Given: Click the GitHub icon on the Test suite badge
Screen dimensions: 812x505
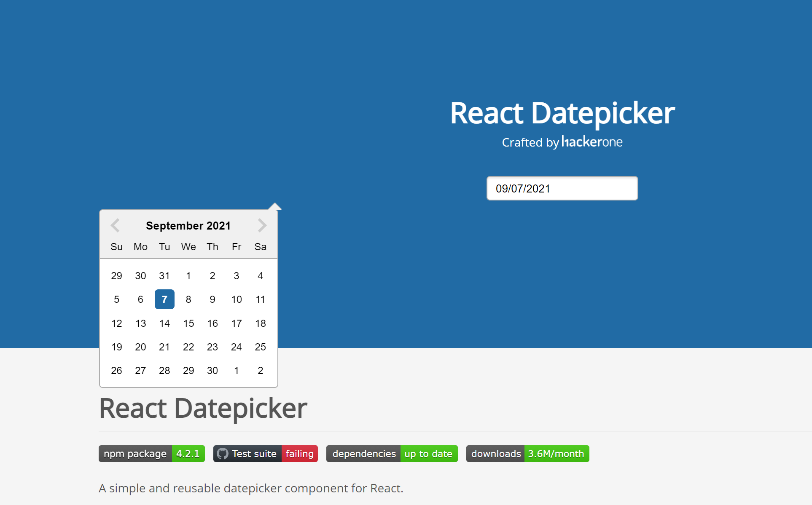Looking at the screenshot, I should (x=223, y=454).
